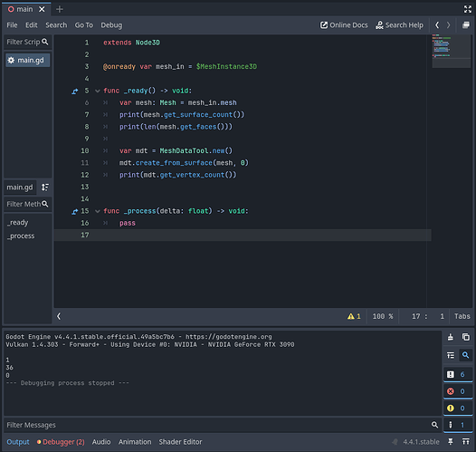Screen dimensions: 476x452
Task: Toggle editor messages filter showing 1
Action: [458, 425]
